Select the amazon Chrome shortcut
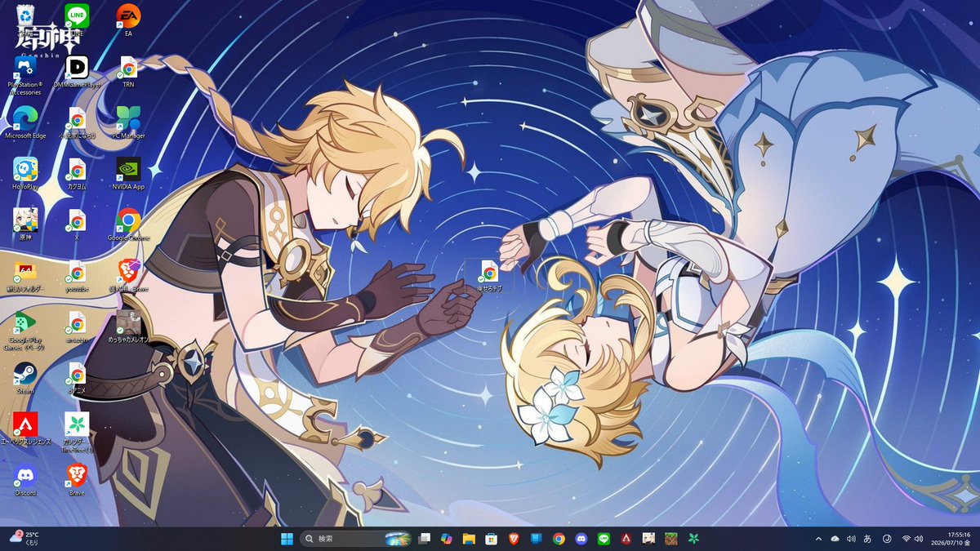 pos(77,325)
